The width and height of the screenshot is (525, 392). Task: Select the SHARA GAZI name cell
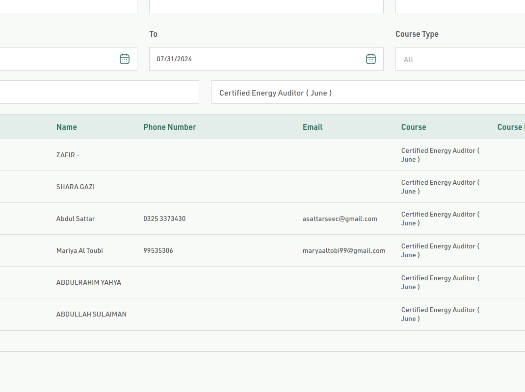point(75,187)
